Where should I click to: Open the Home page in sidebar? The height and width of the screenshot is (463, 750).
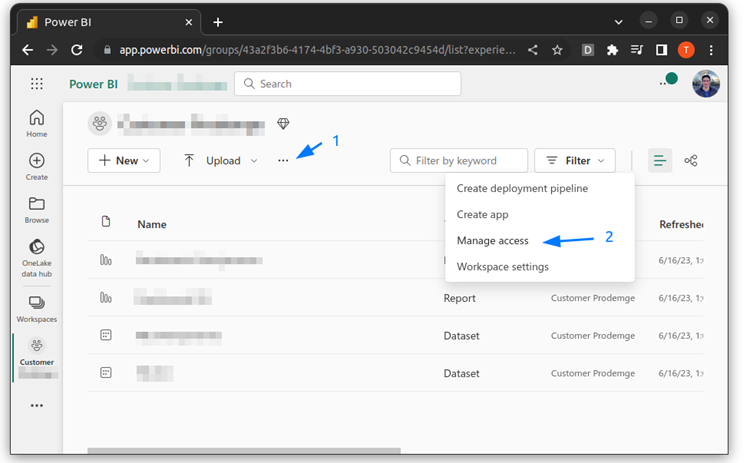tap(37, 123)
